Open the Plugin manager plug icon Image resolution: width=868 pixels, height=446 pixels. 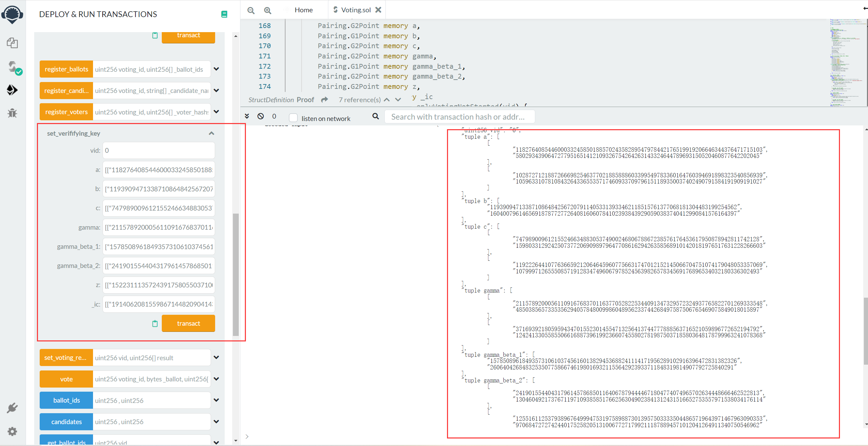pyautogui.click(x=12, y=408)
